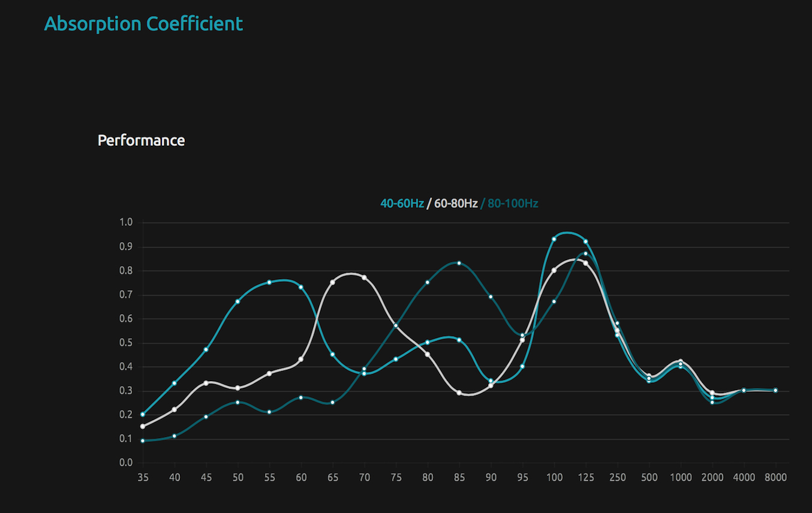Click the Performance section title

[x=141, y=140]
